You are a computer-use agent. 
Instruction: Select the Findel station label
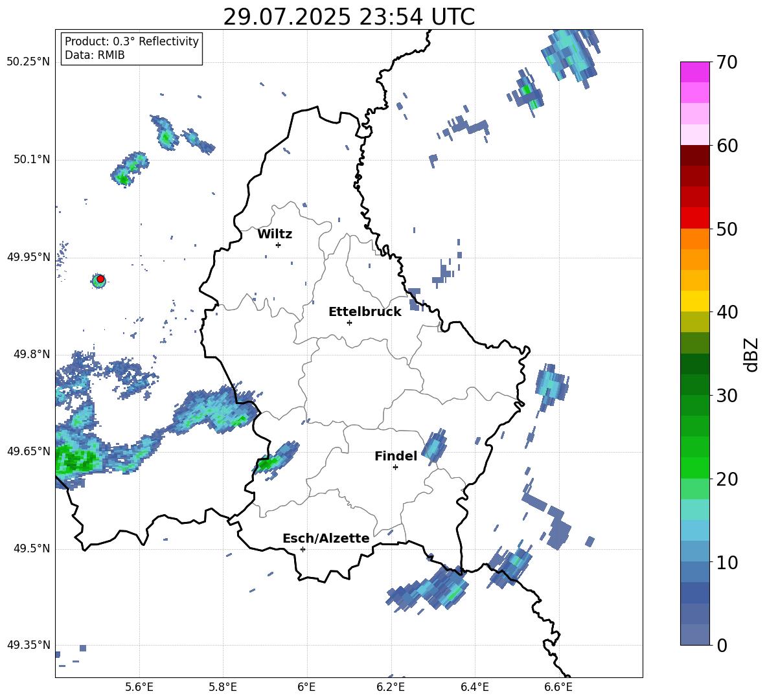396,456
